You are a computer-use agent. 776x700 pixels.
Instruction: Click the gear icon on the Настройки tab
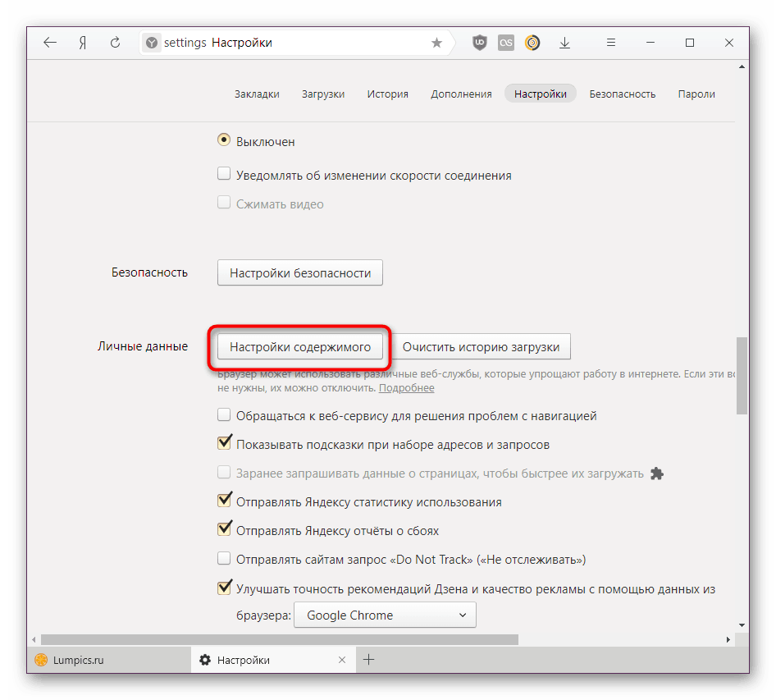[x=205, y=660]
